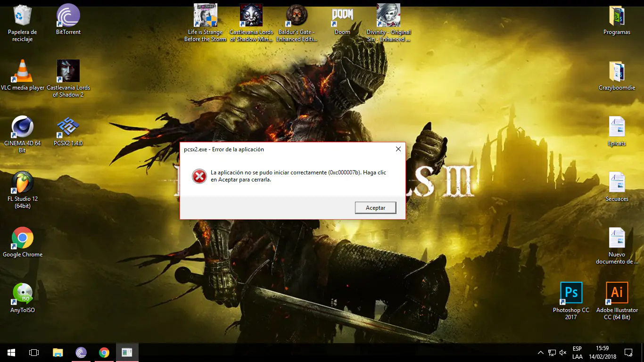Select the PCSX2 1.4.0 desktop shortcut
Image resolution: width=644 pixels, height=362 pixels.
(x=68, y=131)
